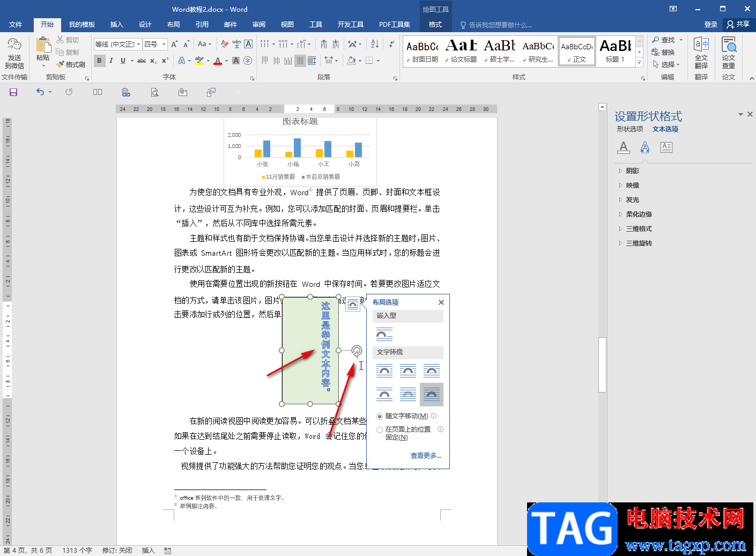Image resolution: width=756 pixels, height=556 pixels.
Task: Click the Cut scissors icon
Action: click(68, 40)
